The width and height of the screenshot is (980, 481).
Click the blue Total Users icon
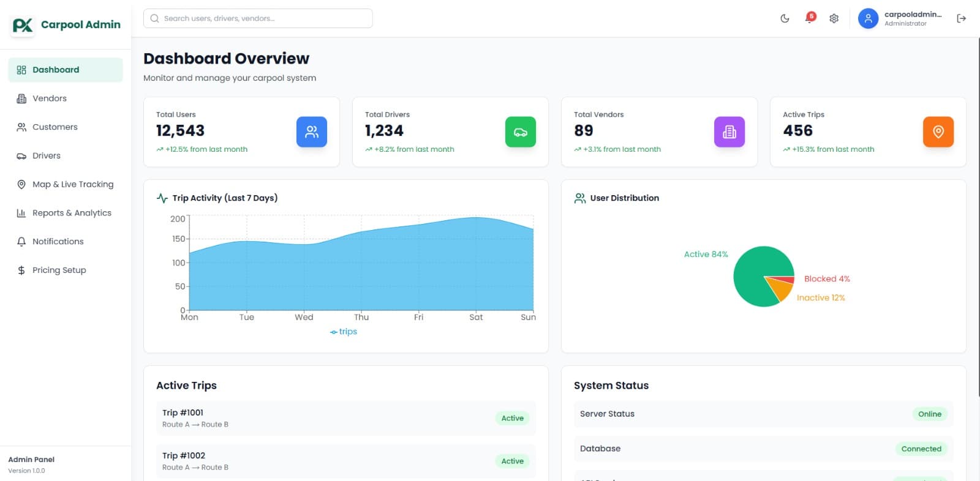coord(312,132)
